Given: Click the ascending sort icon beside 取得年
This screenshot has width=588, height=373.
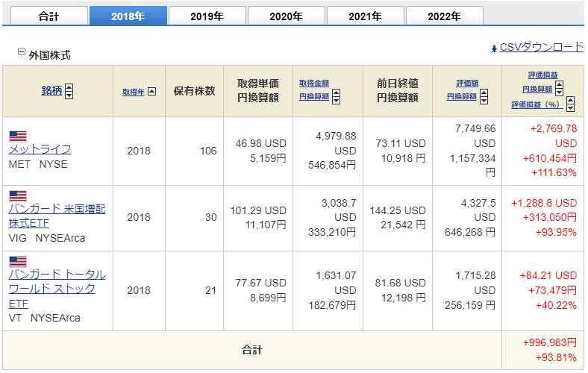Looking at the screenshot, I should pos(152,92).
